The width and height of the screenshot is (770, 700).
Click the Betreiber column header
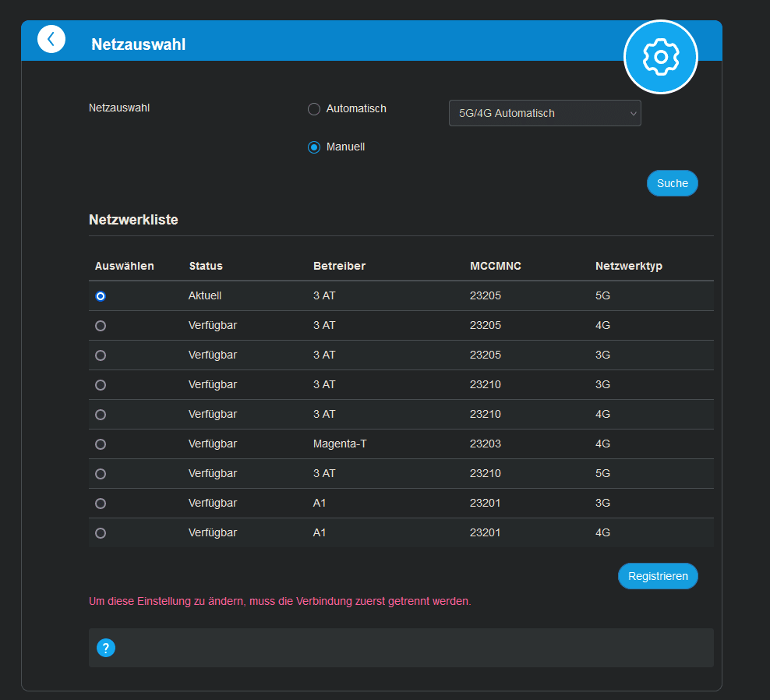click(x=339, y=266)
